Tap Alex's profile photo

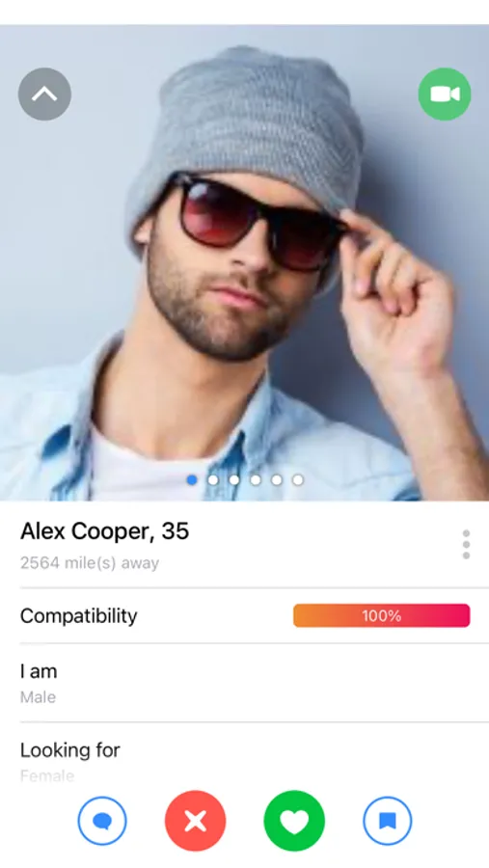coord(244,262)
